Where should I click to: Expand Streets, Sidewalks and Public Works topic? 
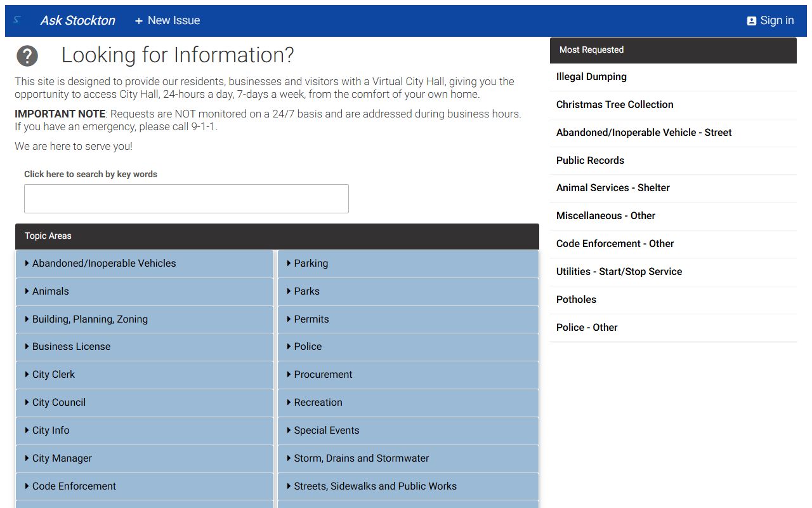(408, 486)
